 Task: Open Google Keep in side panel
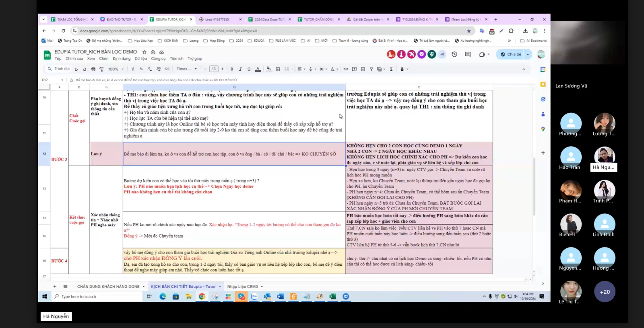pyautogui.click(x=543, y=84)
